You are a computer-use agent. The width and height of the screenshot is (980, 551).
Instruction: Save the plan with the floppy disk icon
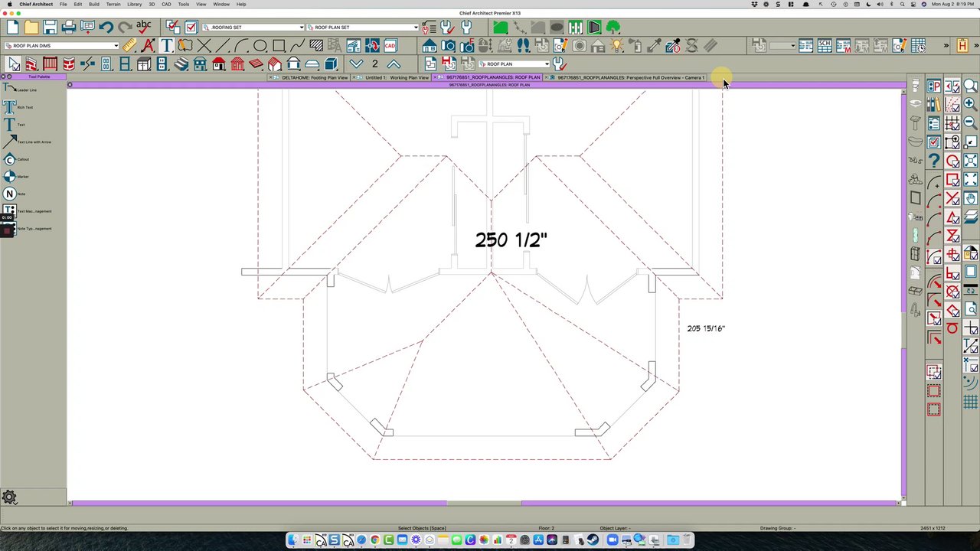tap(50, 28)
